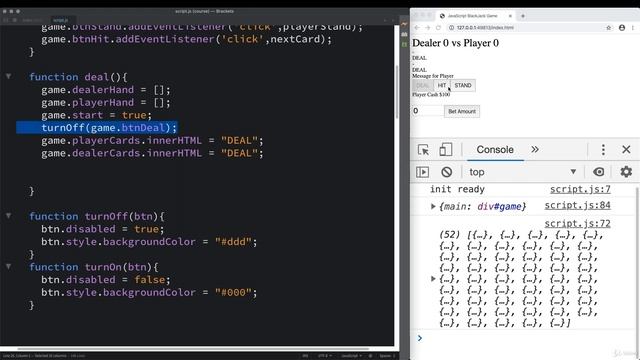Click 'init ready' console message
640x360 pixels.
457,189
